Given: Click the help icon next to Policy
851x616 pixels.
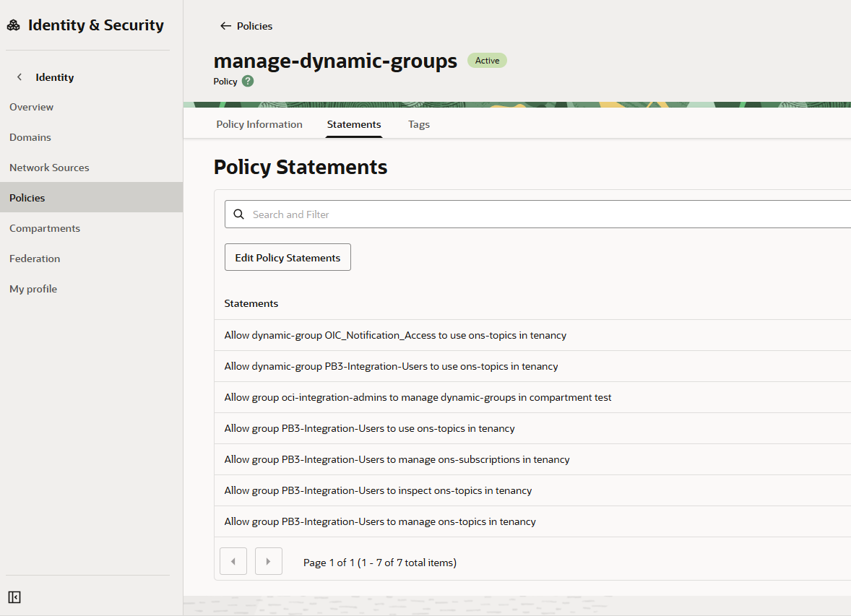Looking at the screenshot, I should 248,81.
